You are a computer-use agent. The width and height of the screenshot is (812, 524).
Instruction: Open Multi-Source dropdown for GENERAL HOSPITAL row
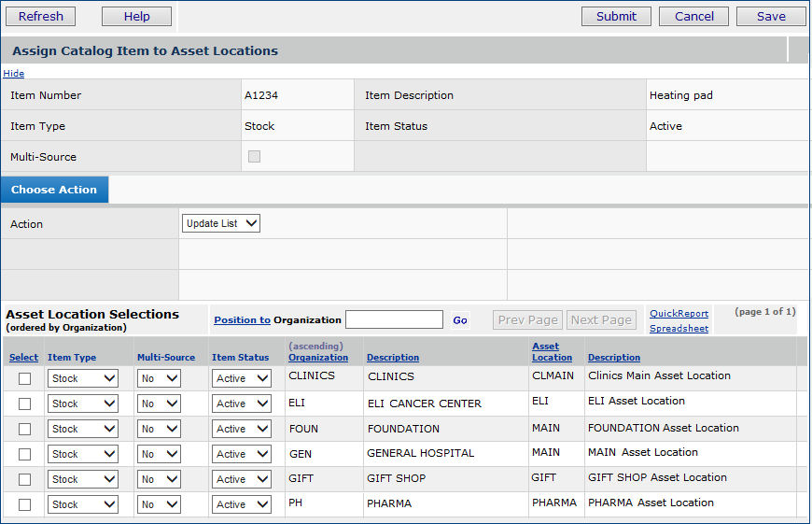[x=159, y=454]
